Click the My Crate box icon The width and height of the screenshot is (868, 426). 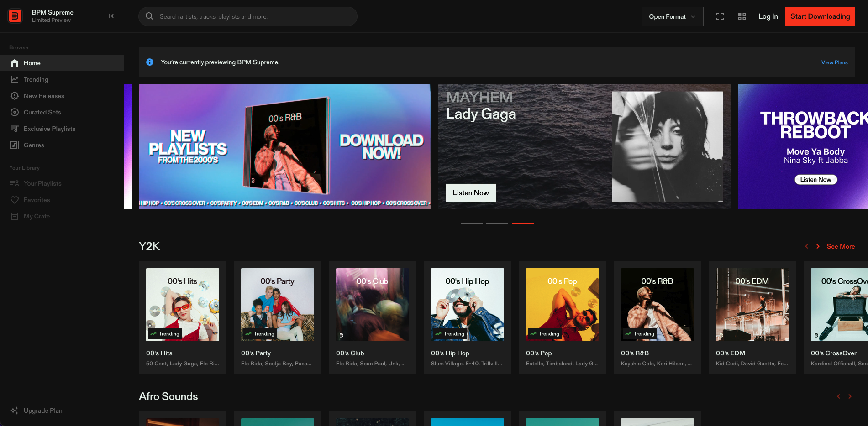15,216
